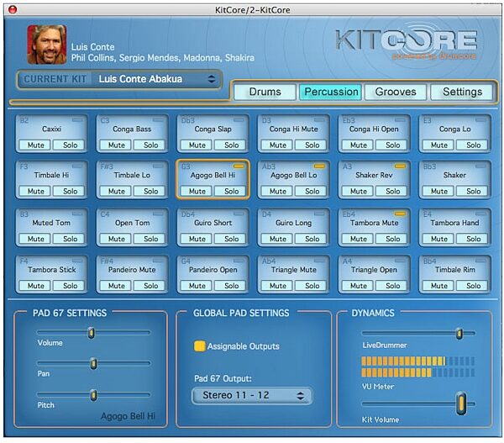Solo the Conga Slap pad
The width and height of the screenshot is (504, 443).
point(231,145)
